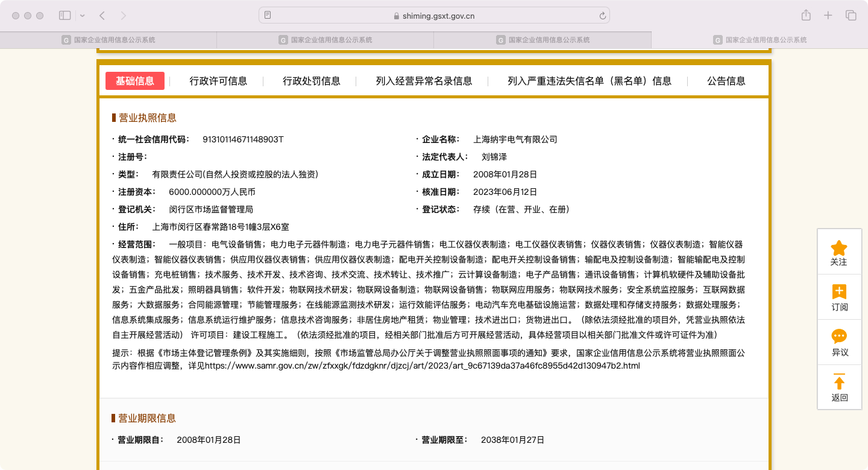
Task: Open the 行政许可信息 tab
Action: 218,81
